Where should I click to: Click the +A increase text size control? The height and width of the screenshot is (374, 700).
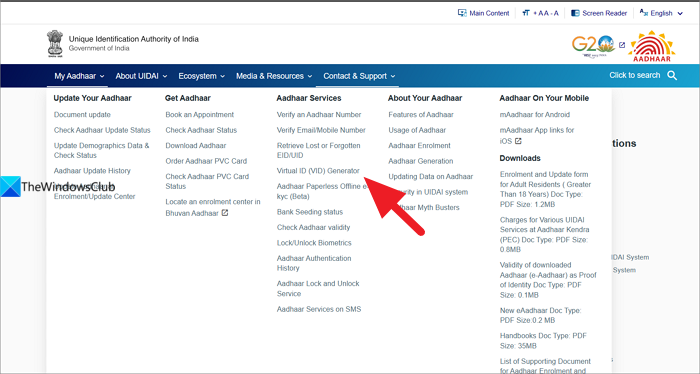click(538, 13)
